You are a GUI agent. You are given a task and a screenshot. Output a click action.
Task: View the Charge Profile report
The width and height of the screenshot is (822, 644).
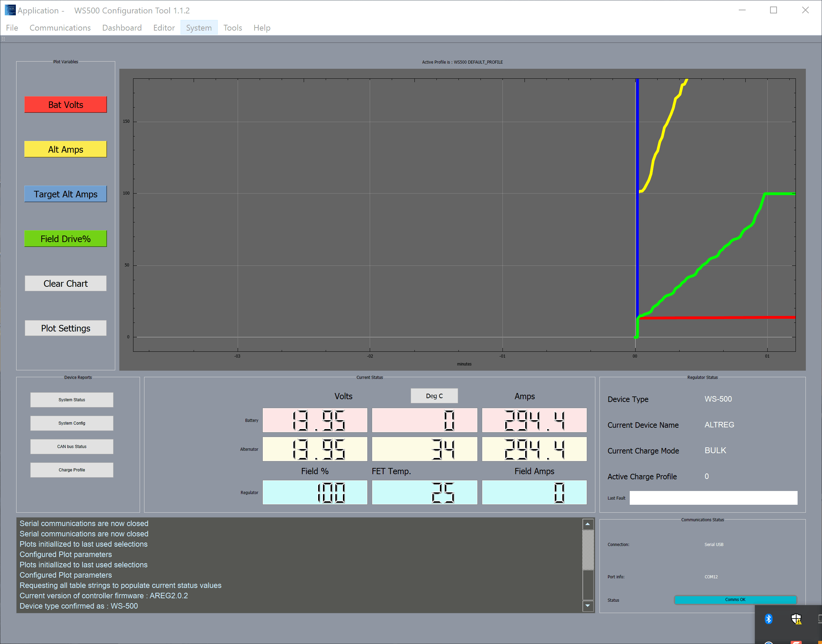pyautogui.click(x=72, y=470)
